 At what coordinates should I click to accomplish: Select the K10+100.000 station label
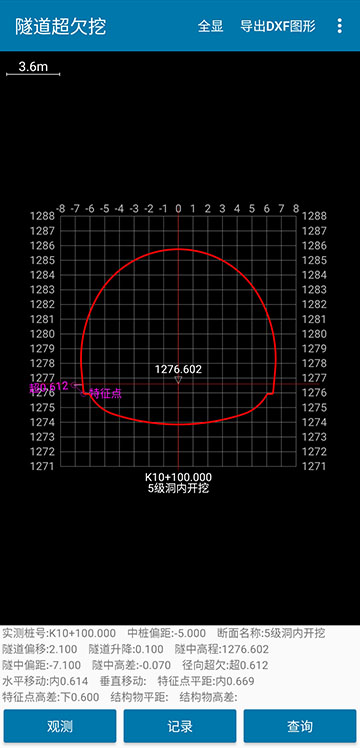click(x=178, y=477)
